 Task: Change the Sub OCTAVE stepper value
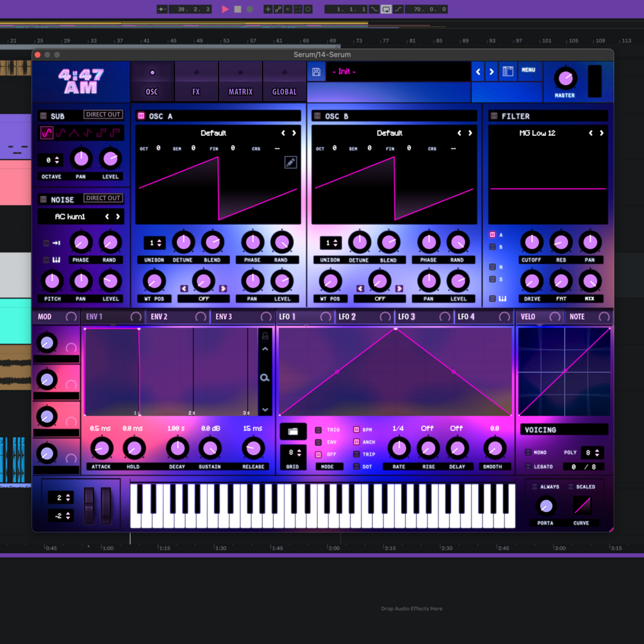[x=52, y=160]
